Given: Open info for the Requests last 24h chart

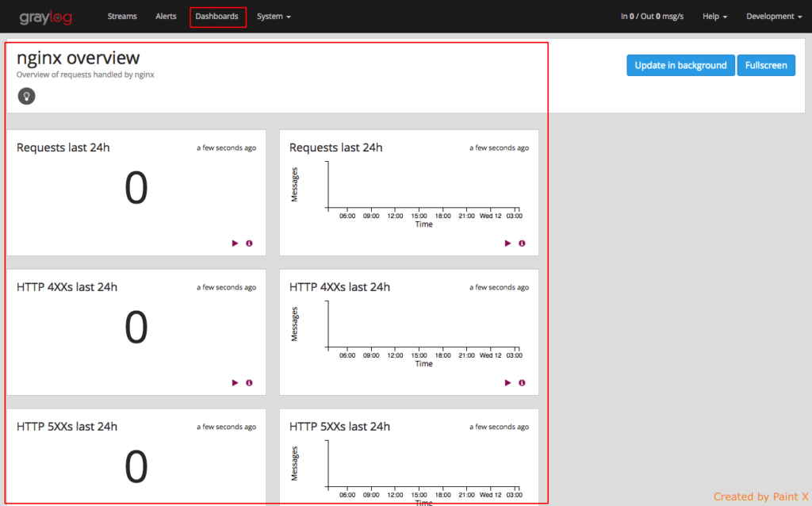Looking at the screenshot, I should pos(522,243).
